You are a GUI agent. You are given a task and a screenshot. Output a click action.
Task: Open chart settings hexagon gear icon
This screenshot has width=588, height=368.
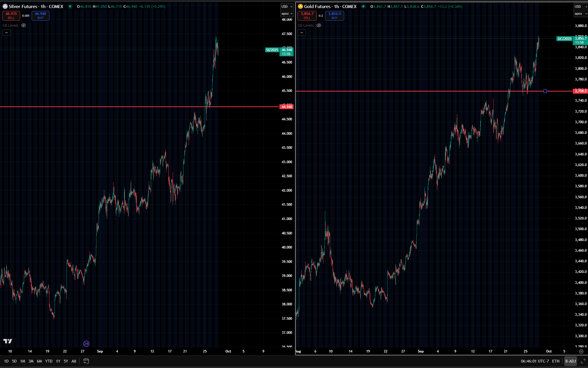(581, 351)
